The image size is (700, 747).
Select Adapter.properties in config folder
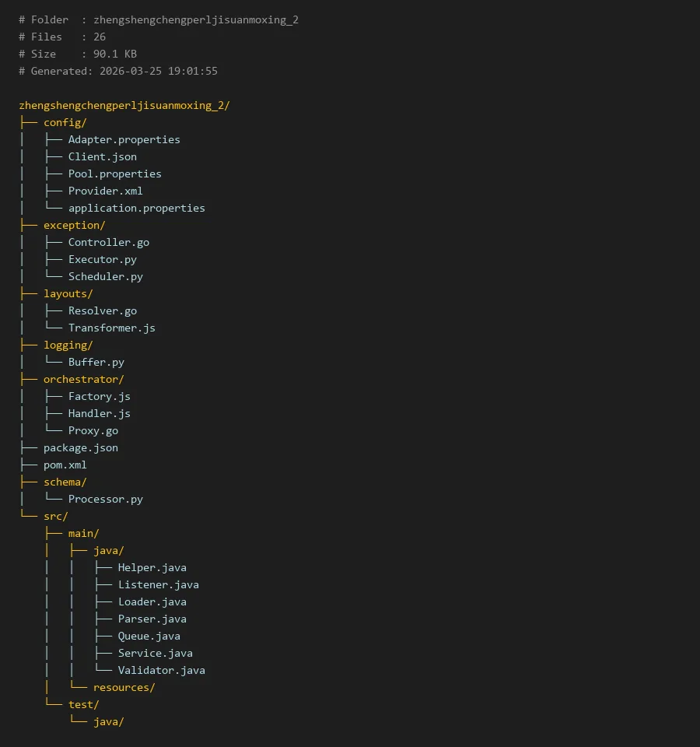(x=124, y=139)
